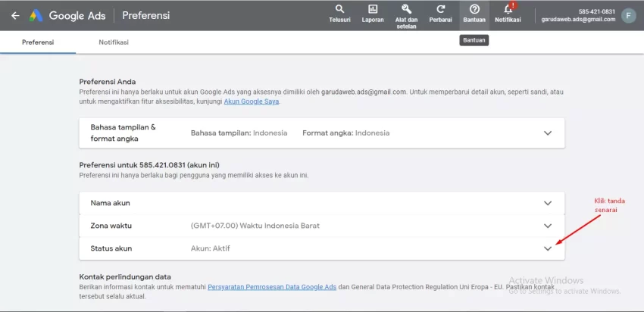Click the back arrow icon
The height and width of the screenshot is (312, 644).
click(x=15, y=16)
